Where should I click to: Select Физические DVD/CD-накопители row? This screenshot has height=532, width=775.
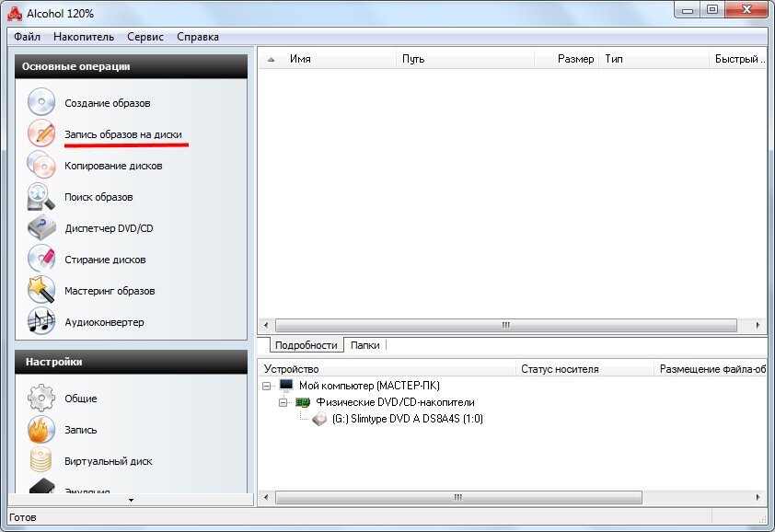click(x=395, y=402)
